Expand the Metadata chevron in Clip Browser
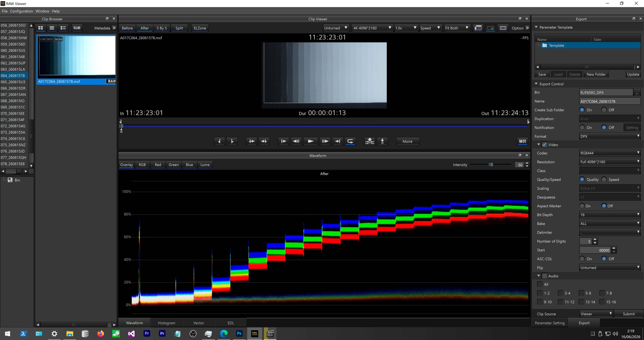This screenshot has height=340, width=644. [114, 28]
